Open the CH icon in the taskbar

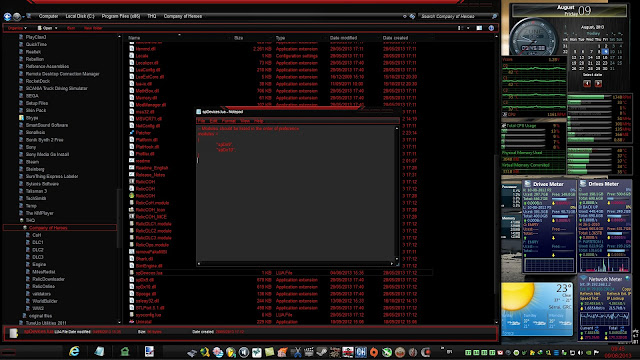point(361,352)
